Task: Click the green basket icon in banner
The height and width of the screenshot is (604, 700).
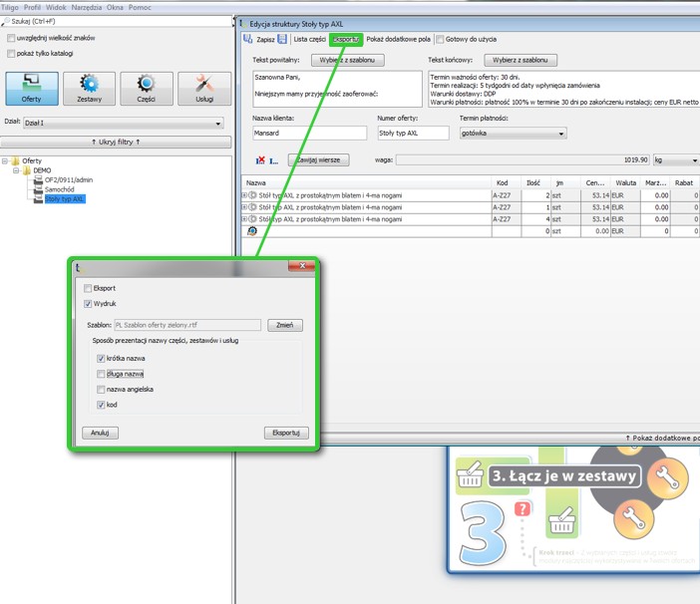Action: (561, 521)
